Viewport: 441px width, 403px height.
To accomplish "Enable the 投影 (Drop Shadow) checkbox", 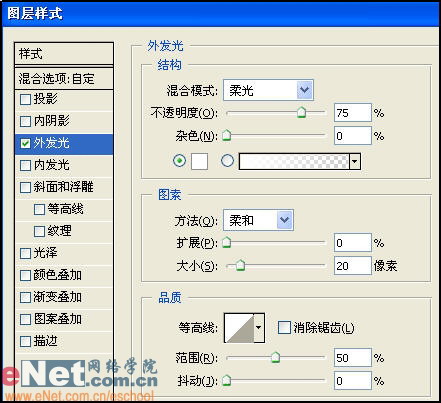I will pos(25,99).
